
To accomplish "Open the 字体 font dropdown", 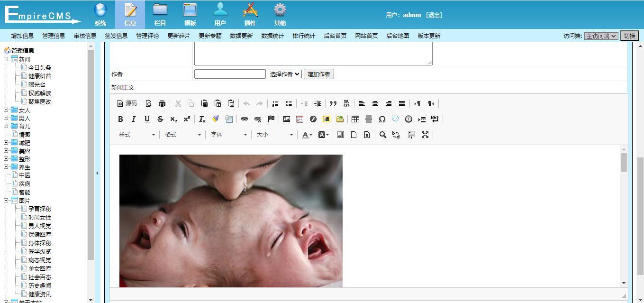I will [228, 135].
